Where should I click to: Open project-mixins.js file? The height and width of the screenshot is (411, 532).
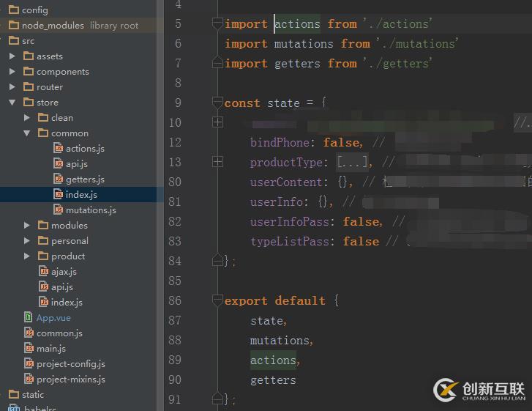71,379
